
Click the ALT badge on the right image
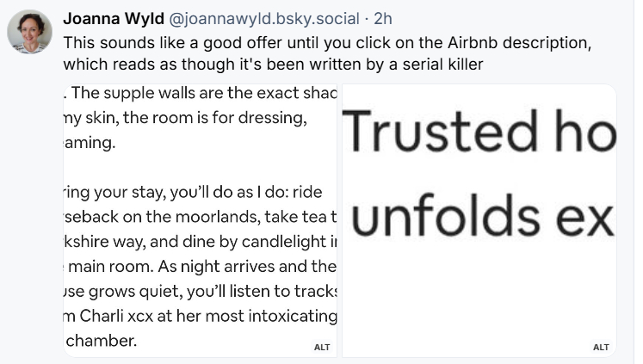point(601,347)
